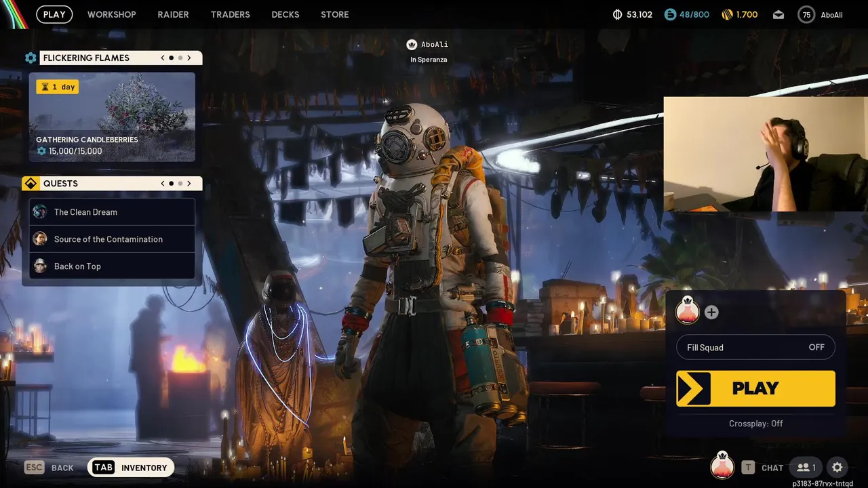This screenshot has height=488, width=868.
Task: Click the blue stash capacity icon
Action: coord(670,14)
